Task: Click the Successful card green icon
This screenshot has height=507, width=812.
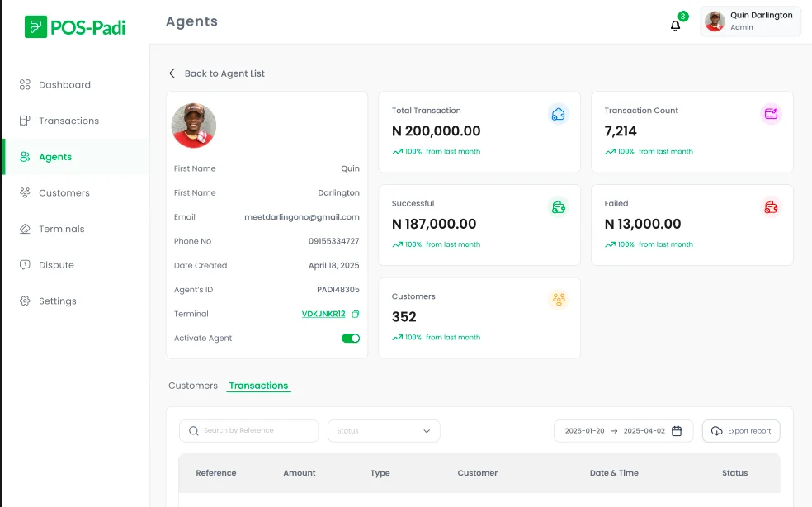Action: click(x=559, y=207)
